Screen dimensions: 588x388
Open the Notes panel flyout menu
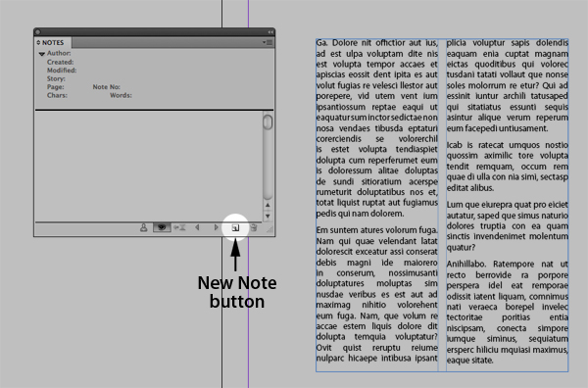coord(268,42)
